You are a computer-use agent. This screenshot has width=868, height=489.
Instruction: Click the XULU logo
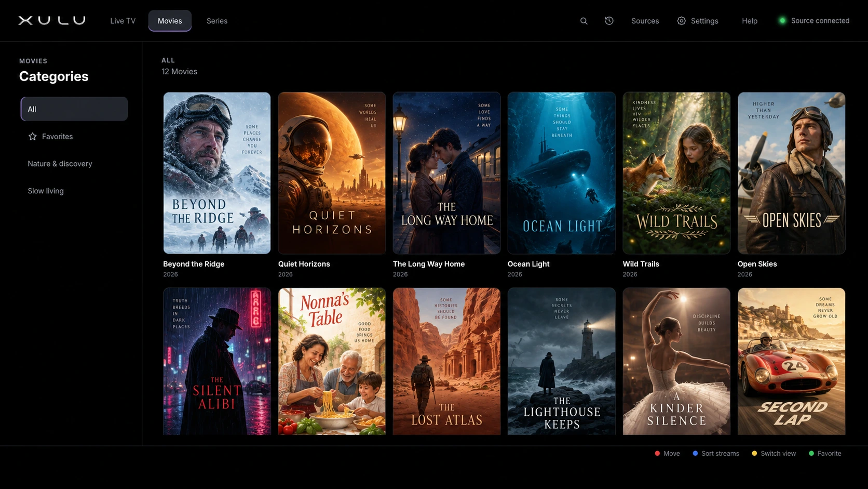52,20
